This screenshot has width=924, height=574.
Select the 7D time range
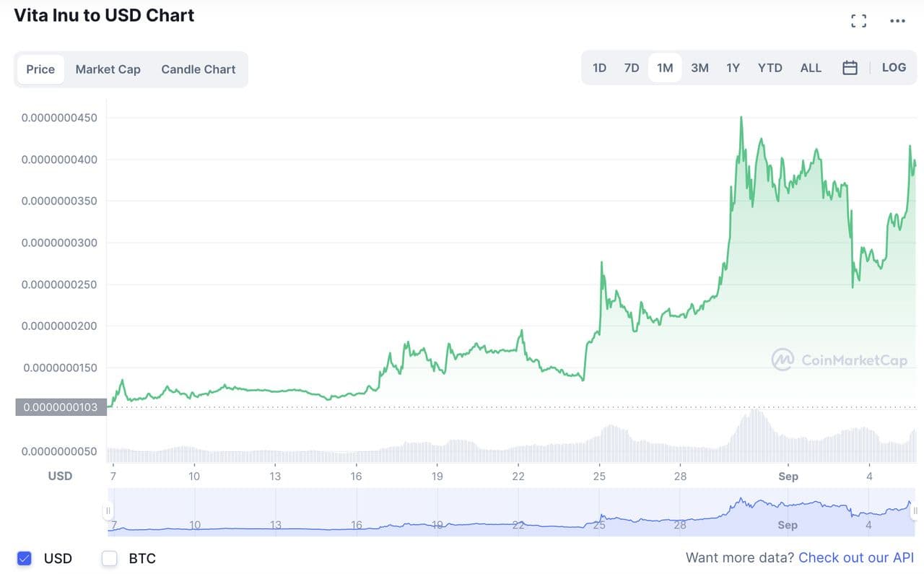pos(632,68)
